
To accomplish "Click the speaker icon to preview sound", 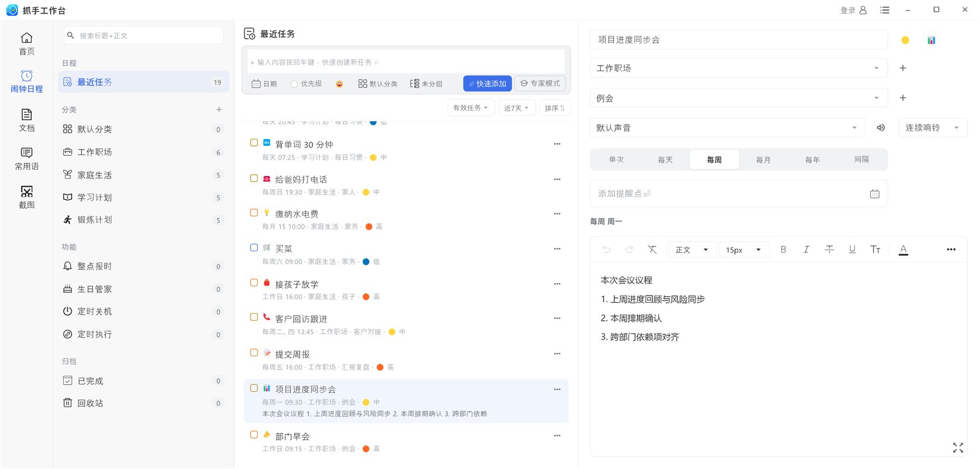I will click(881, 128).
